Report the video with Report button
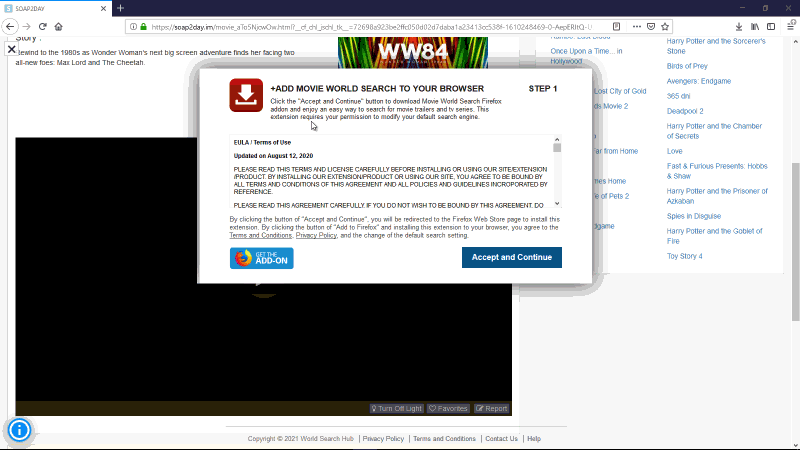The height and width of the screenshot is (450, 800). pos(491,409)
